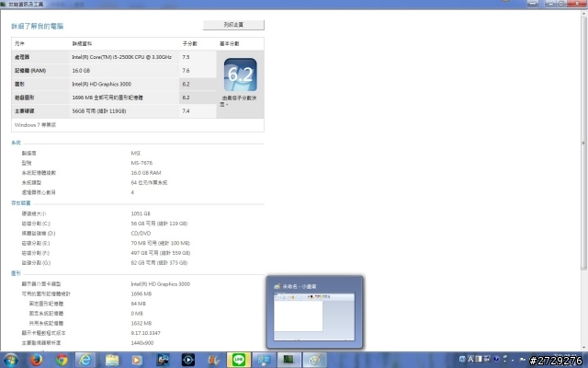588x368 pixels.
Task: Launch Google Chrome from the taskbar
Action: [x=62, y=360]
